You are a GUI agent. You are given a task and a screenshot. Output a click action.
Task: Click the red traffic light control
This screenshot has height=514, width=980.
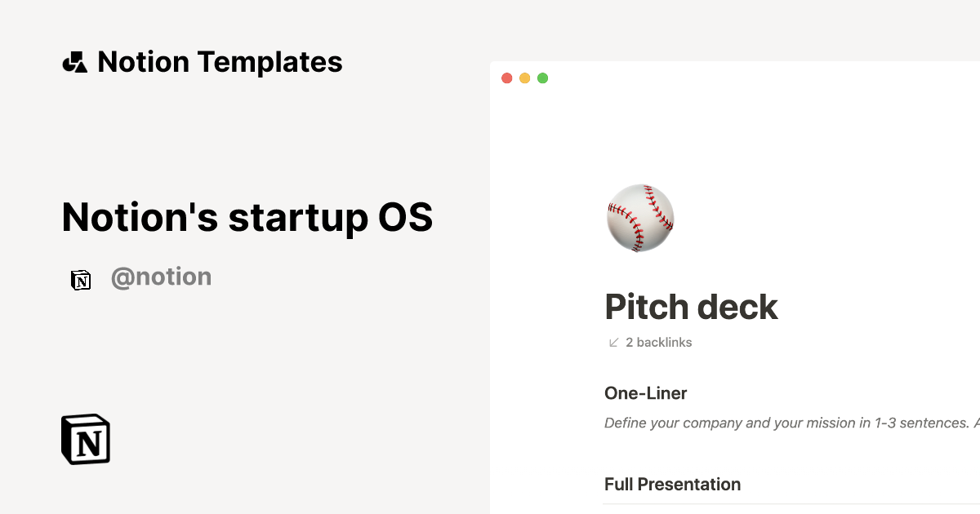click(506, 78)
